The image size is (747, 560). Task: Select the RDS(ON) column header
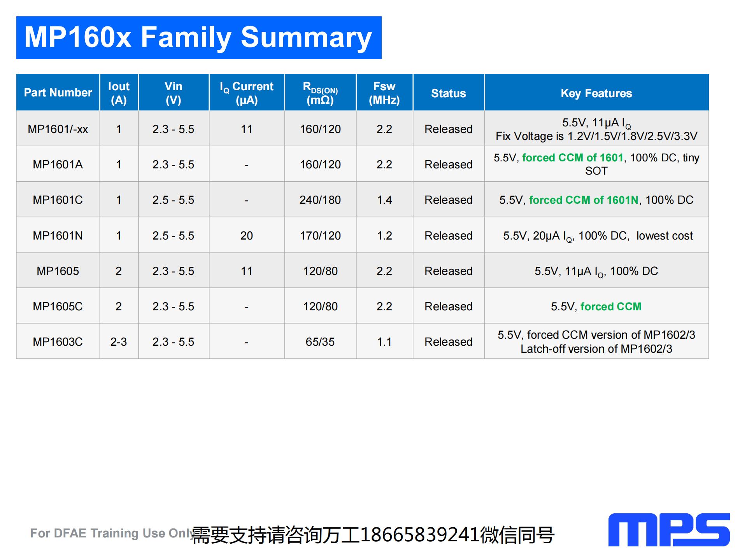[320, 93]
